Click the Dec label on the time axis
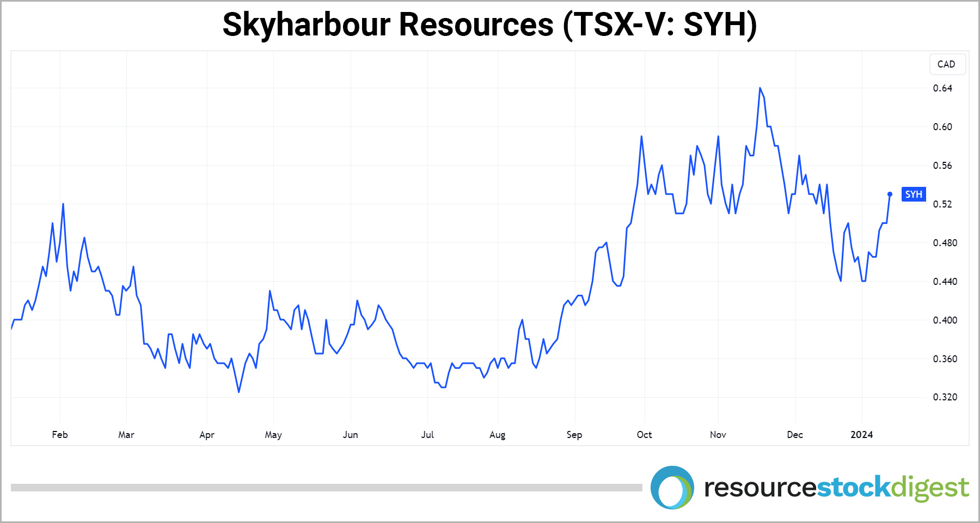This screenshot has height=523, width=980. [795, 435]
